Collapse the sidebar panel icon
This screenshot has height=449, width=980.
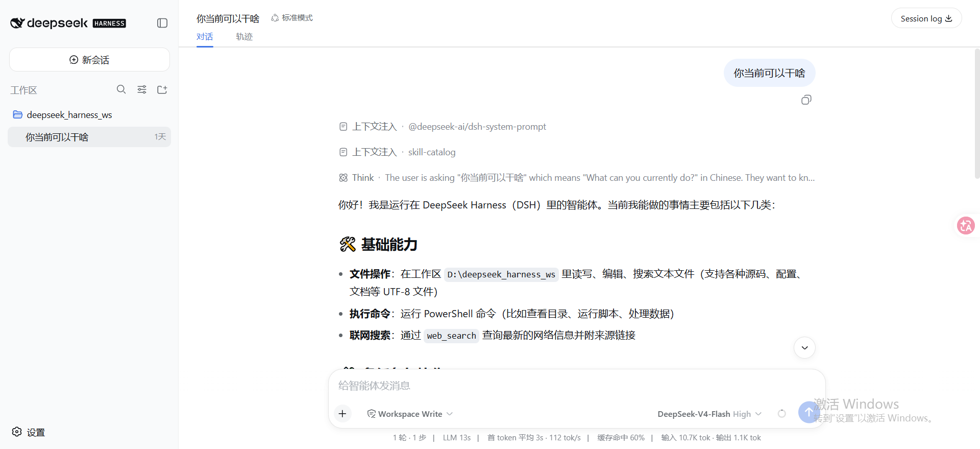coord(162,23)
